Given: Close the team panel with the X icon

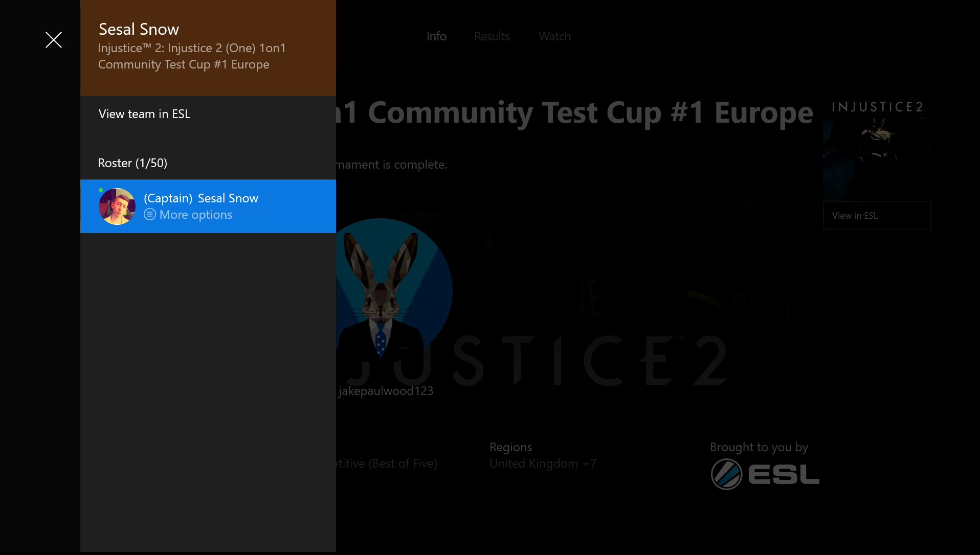Looking at the screenshot, I should tap(54, 40).
